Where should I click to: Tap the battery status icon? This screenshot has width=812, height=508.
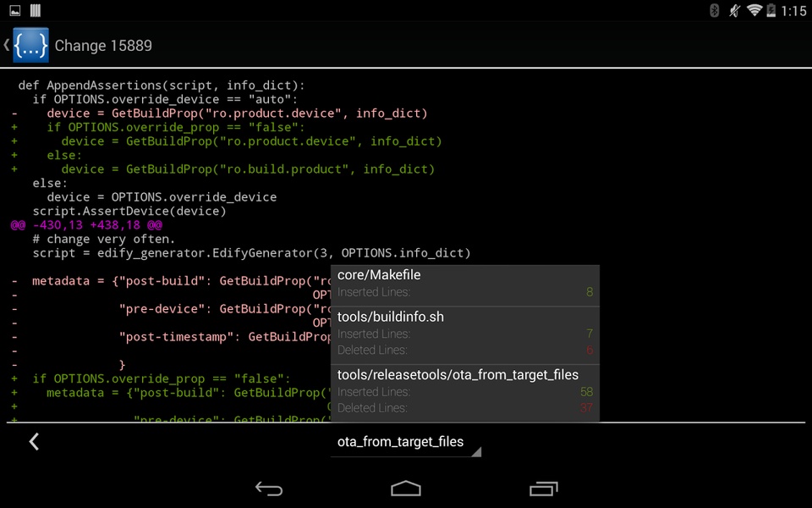771,10
